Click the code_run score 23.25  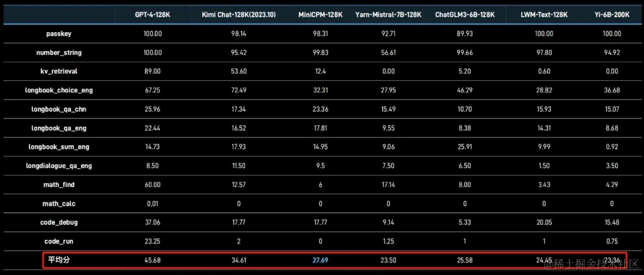pos(153,242)
